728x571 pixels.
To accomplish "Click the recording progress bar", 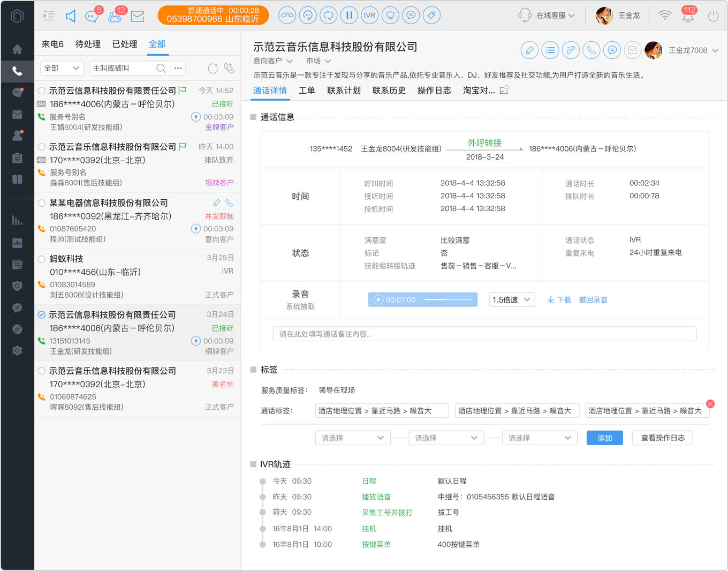I will point(449,299).
